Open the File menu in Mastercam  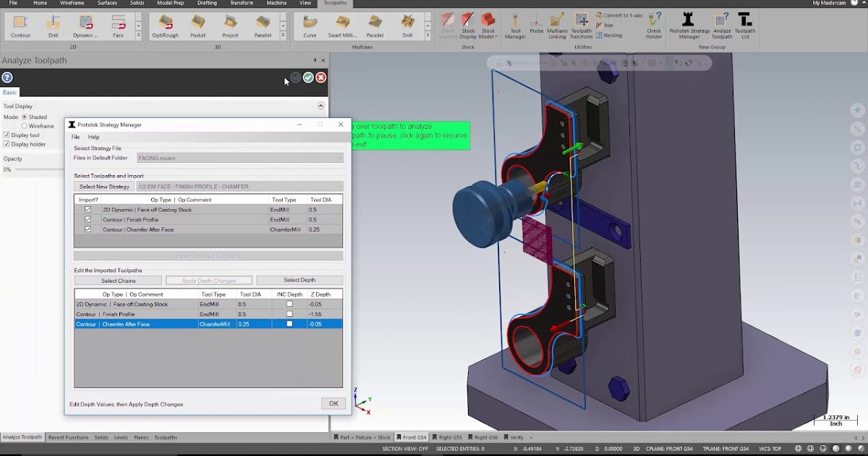point(13,3)
